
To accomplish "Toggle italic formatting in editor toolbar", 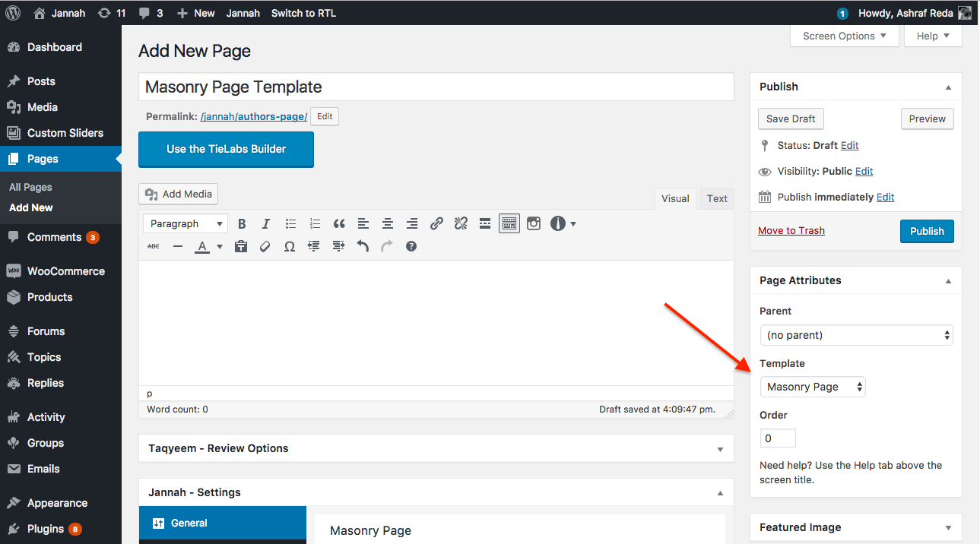I will pos(266,223).
